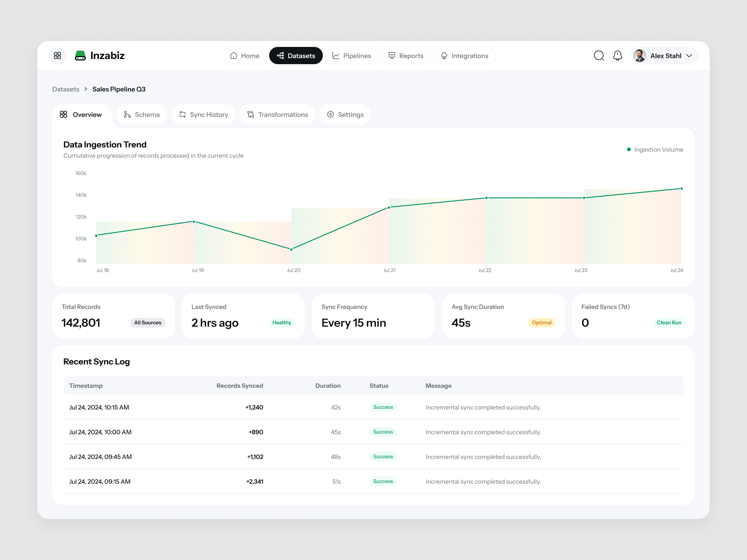
Task: Click the Status column header
Action: coord(379,386)
